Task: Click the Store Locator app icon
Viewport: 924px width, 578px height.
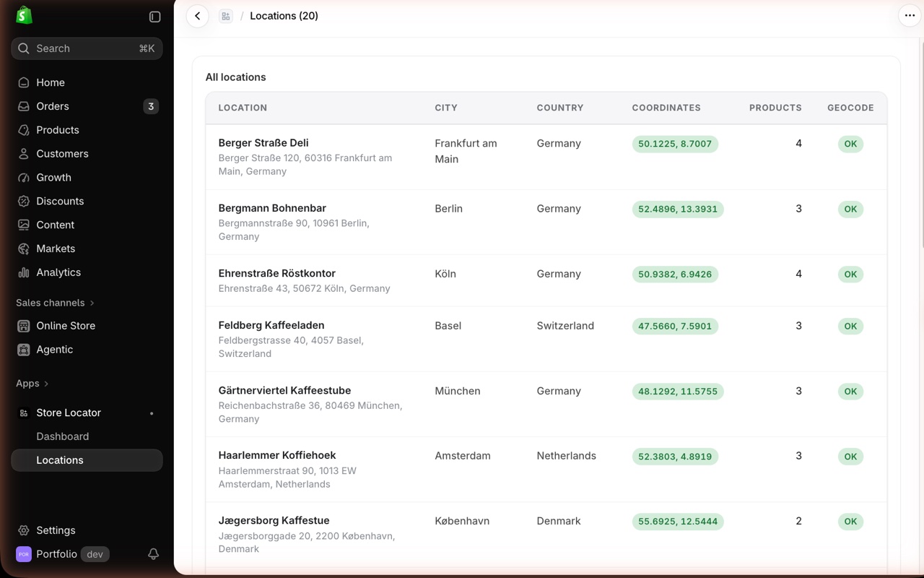Action: click(24, 413)
